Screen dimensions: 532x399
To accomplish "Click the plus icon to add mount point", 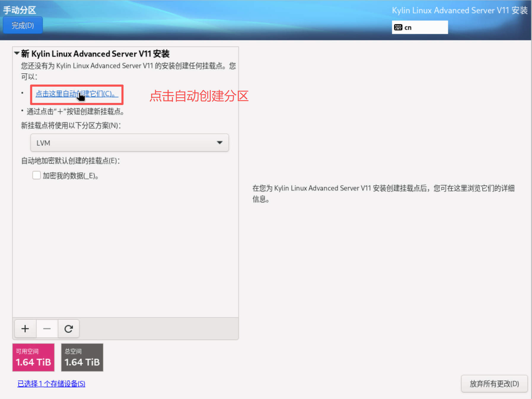I will tap(25, 329).
